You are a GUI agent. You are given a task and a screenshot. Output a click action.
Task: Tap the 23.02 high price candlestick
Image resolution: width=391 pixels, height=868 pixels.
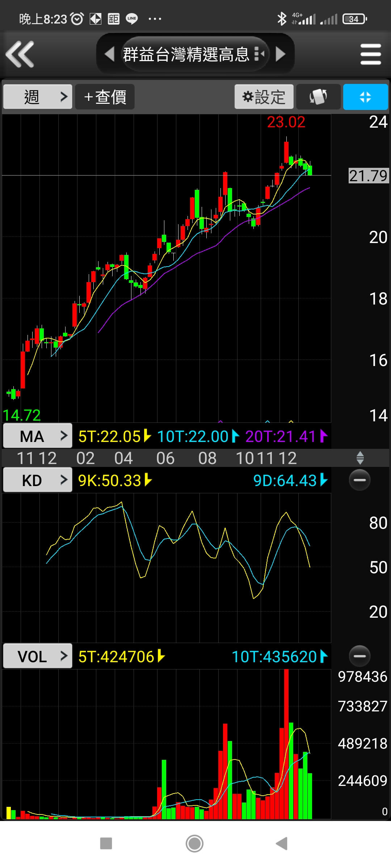point(286,152)
